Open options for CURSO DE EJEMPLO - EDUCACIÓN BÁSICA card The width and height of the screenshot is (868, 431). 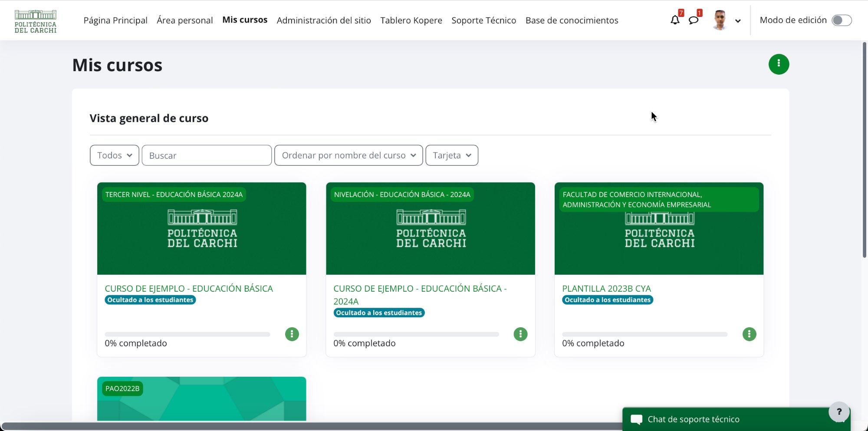(x=292, y=334)
